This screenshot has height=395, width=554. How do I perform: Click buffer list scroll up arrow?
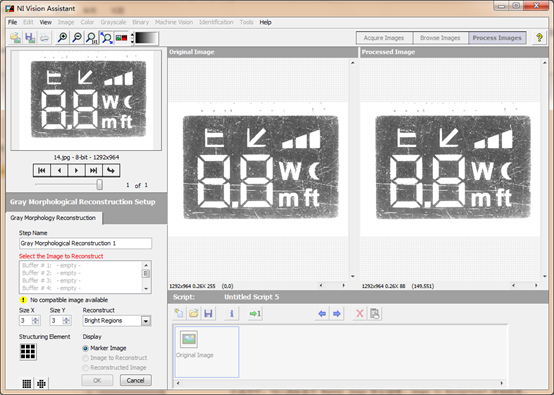point(146,265)
